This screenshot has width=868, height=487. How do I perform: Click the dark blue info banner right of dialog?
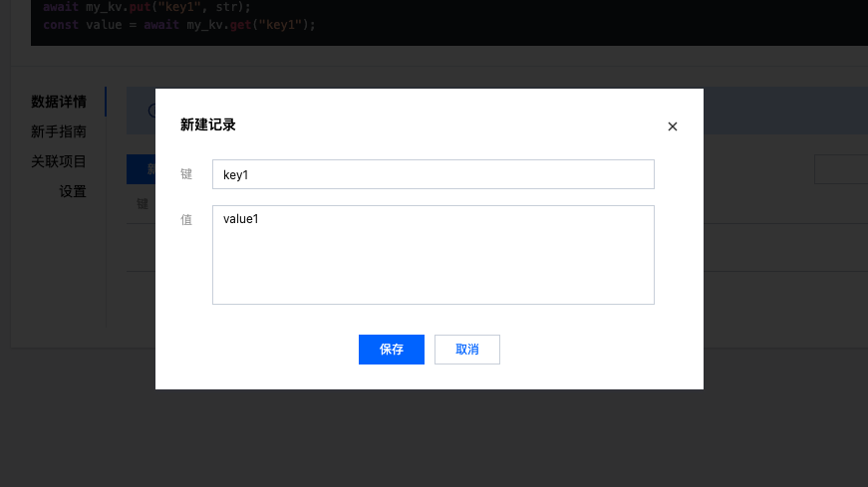point(785,111)
